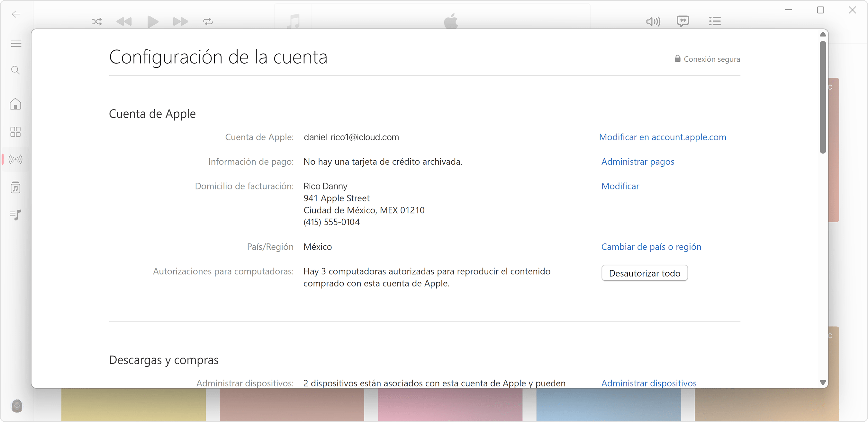Maximize the application window

(x=820, y=10)
